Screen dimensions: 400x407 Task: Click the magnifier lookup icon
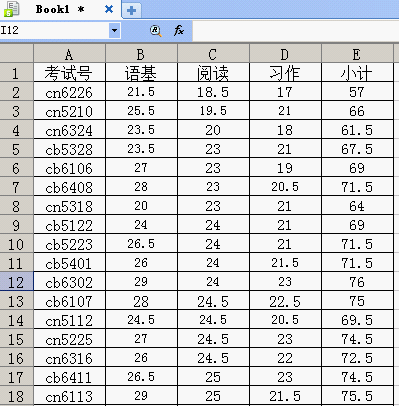155,31
